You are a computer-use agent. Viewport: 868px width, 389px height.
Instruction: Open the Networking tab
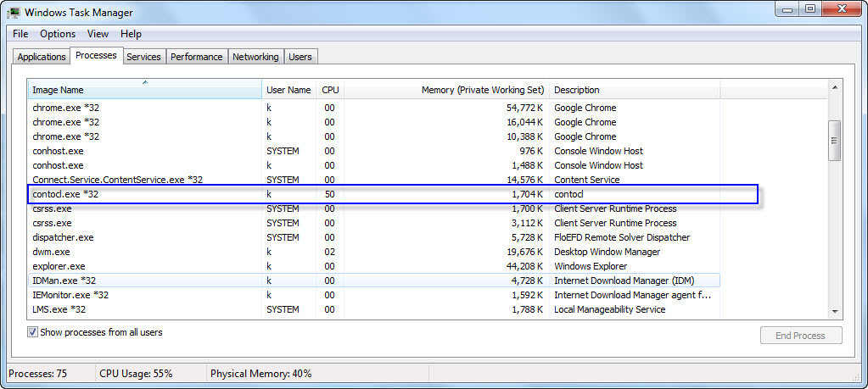[x=255, y=57]
